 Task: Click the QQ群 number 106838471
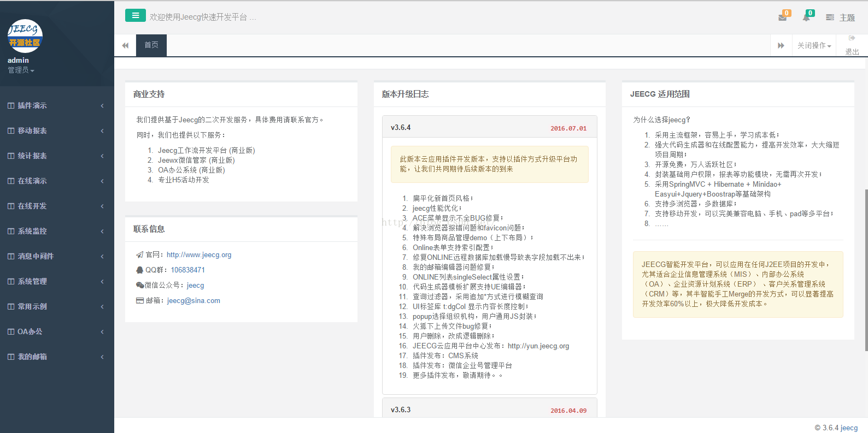click(187, 270)
